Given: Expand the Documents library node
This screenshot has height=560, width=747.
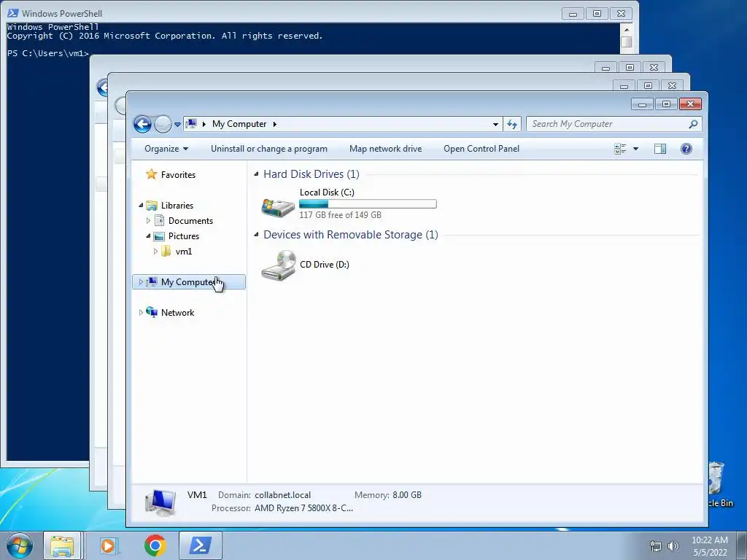Looking at the screenshot, I should [148, 220].
